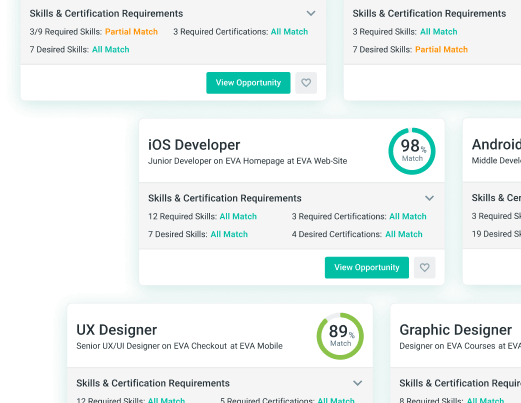Select '4 Desired Certifications: All Match' text
Viewport: 521px width, 403px height.
coord(357,234)
